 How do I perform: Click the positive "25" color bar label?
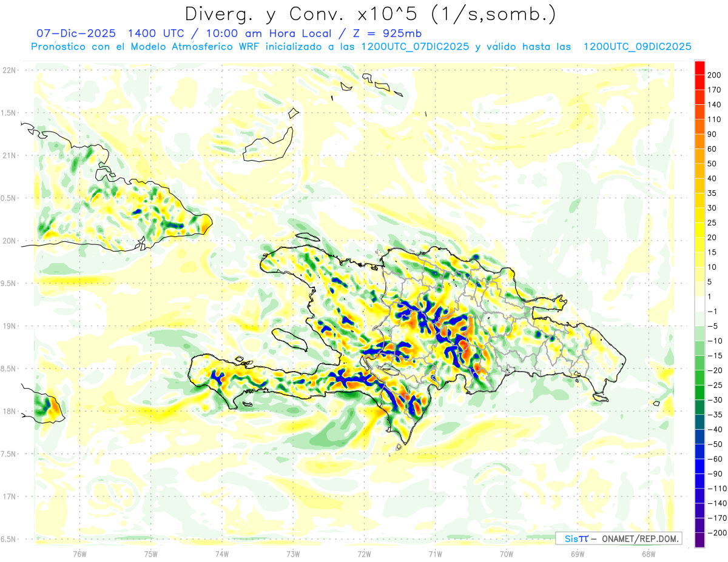click(713, 223)
